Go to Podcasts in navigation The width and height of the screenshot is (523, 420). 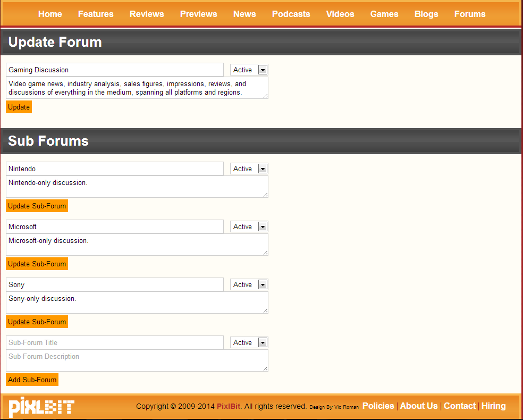click(291, 14)
